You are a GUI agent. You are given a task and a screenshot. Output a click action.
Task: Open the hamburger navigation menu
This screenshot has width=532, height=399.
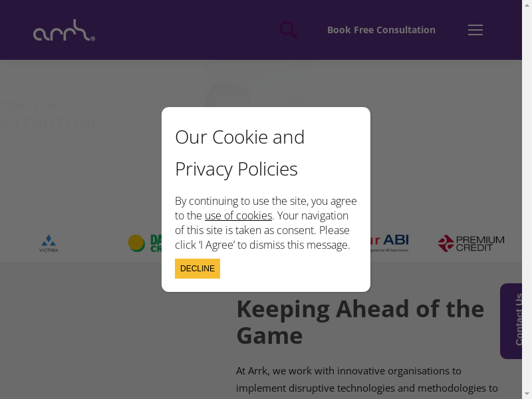pos(475,30)
